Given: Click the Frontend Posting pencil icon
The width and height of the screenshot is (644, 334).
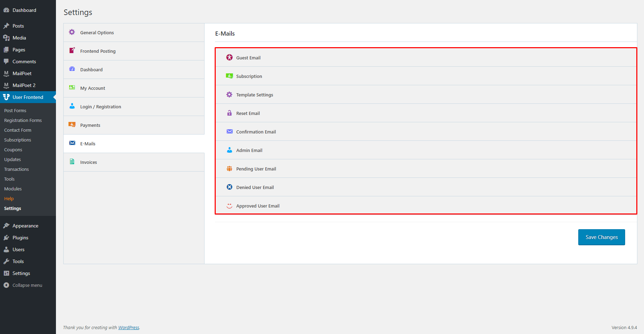Looking at the screenshot, I should (72, 50).
